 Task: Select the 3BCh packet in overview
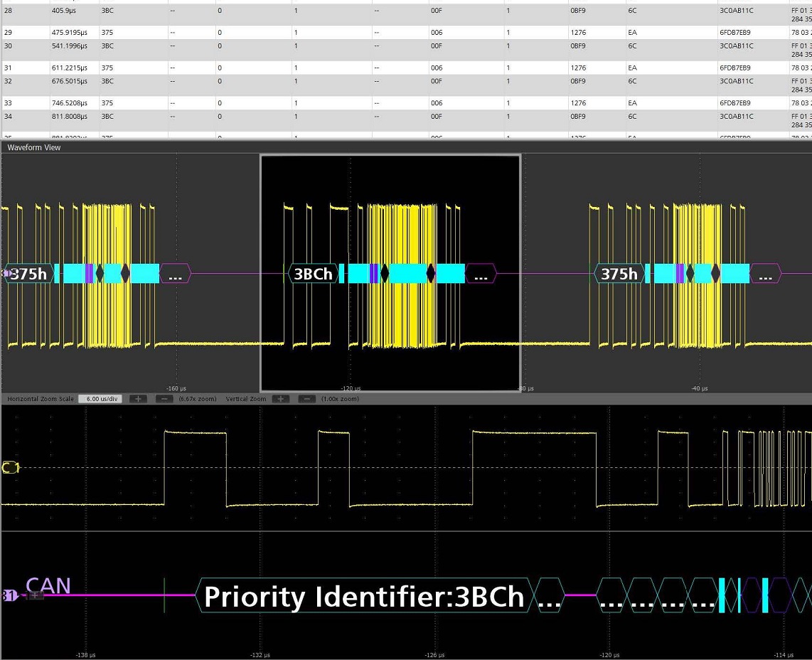click(x=313, y=274)
